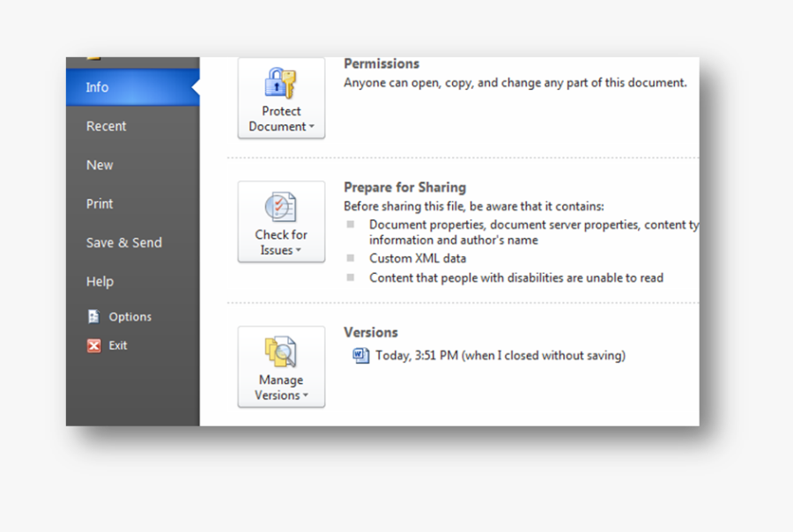
Task: Click the Exit text label
Action: point(118,346)
